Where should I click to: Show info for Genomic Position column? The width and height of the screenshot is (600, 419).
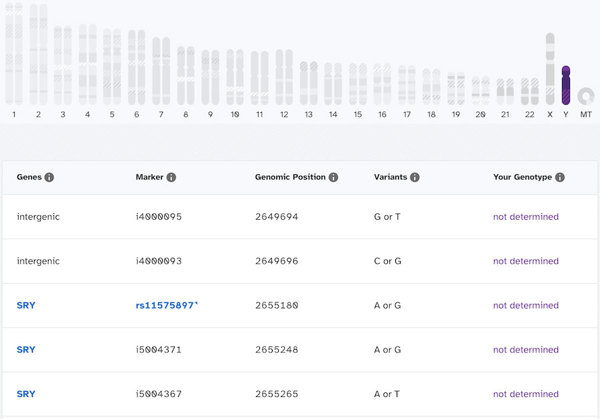[333, 177]
